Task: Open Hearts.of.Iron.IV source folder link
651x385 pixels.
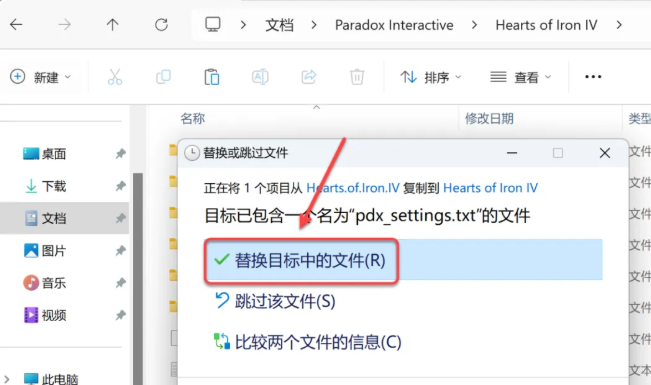Action: pos(353,188)
